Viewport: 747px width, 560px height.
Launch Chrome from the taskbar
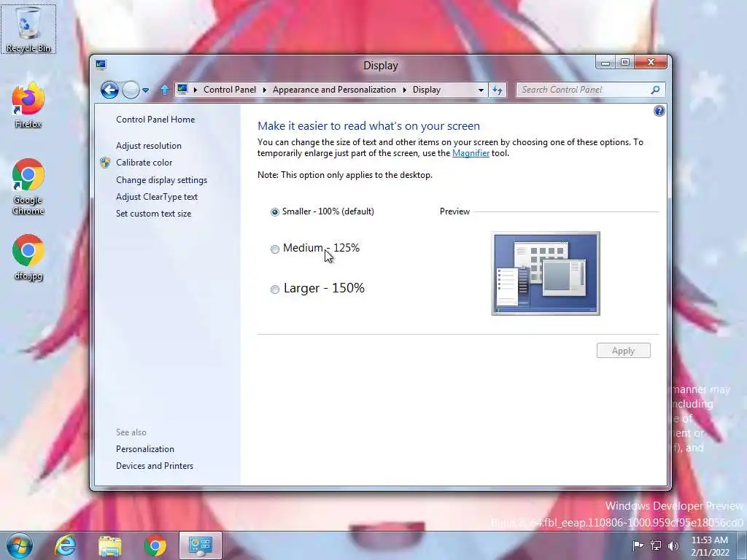tap(155, 545)
